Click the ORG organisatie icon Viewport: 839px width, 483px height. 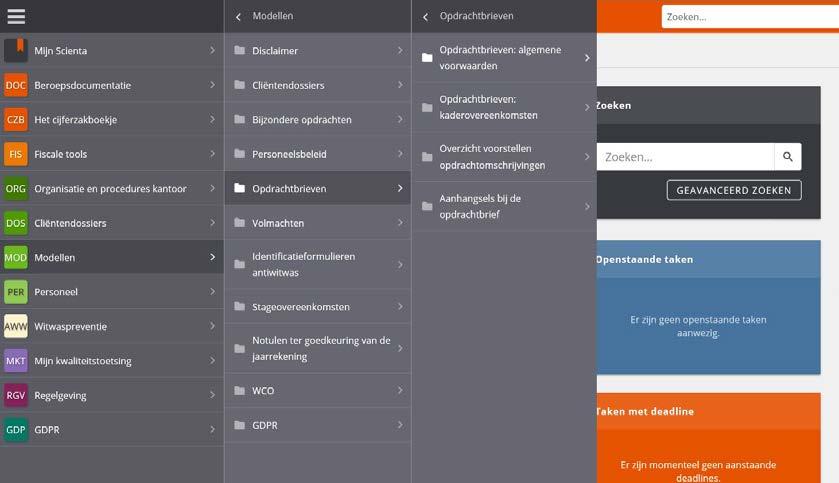pos(16,188)
